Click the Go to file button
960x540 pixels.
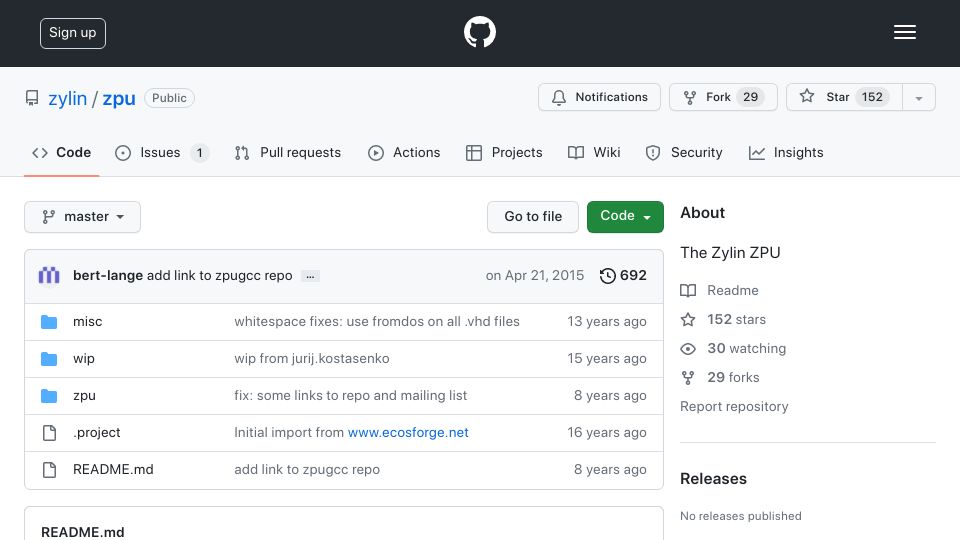click(x=533, y=217)
